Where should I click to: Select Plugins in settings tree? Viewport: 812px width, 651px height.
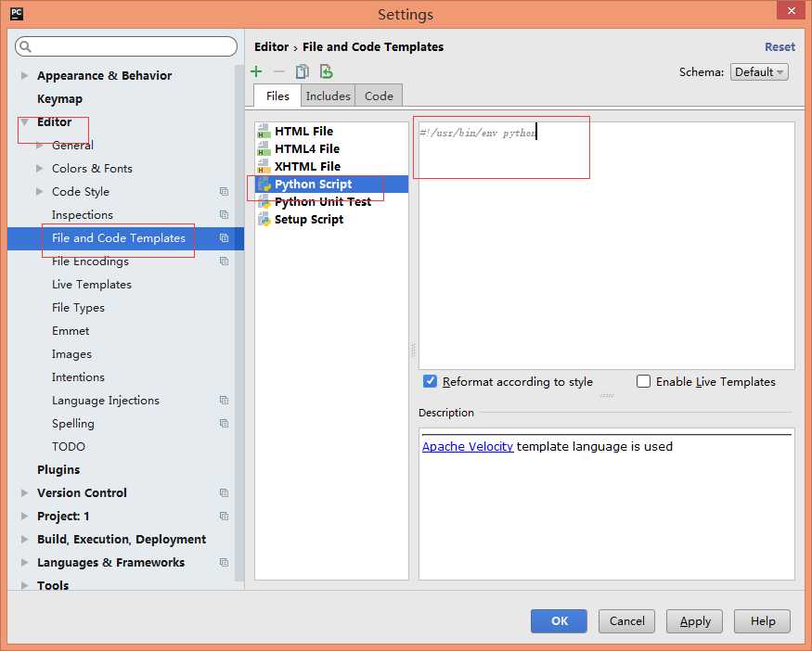click(x=58, y=469)
